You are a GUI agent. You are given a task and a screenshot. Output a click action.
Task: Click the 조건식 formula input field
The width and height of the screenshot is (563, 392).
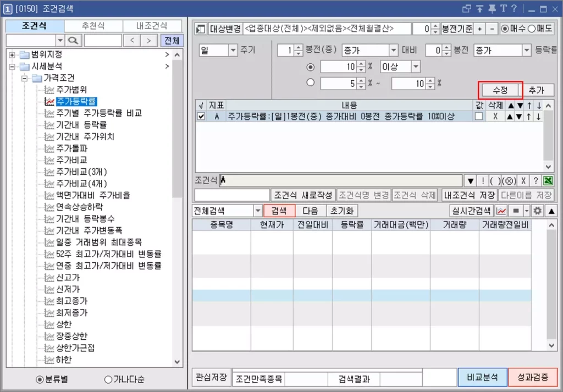(341, 181)
